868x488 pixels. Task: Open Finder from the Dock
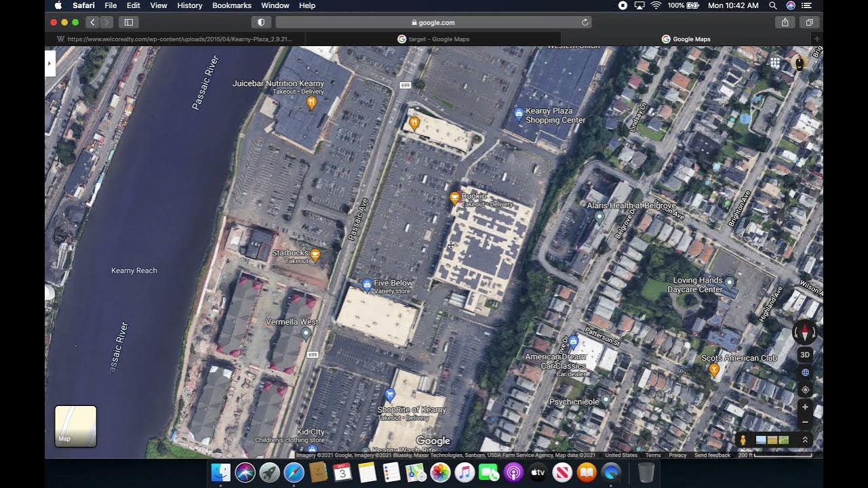coord(220,472)
